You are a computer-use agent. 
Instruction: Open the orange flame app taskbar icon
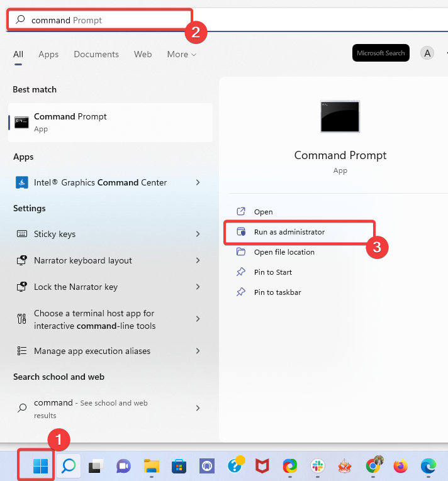[x=345, y=467]
